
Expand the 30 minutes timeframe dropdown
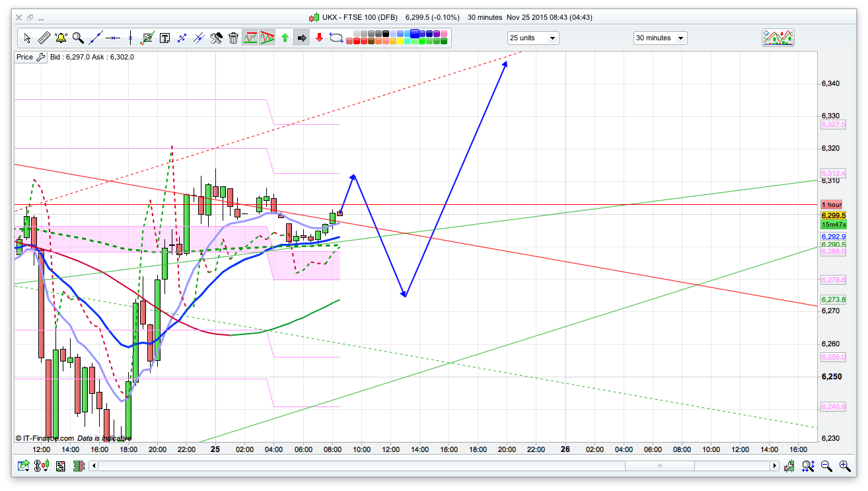(x=659, y=38)
